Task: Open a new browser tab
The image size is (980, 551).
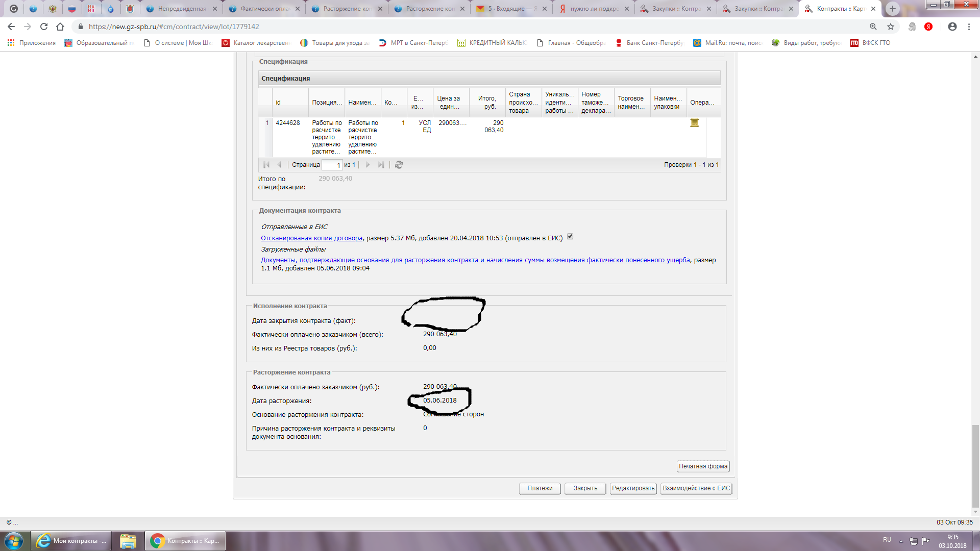Action: [893, 9]
